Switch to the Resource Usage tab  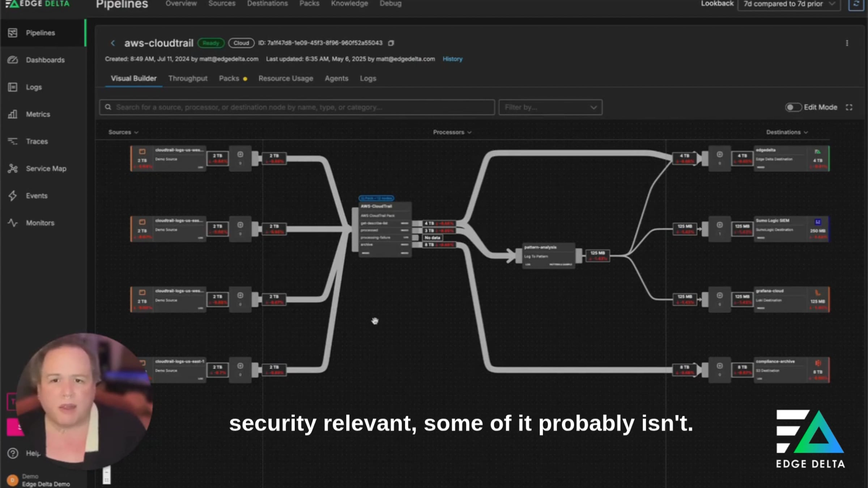(285, 78)
